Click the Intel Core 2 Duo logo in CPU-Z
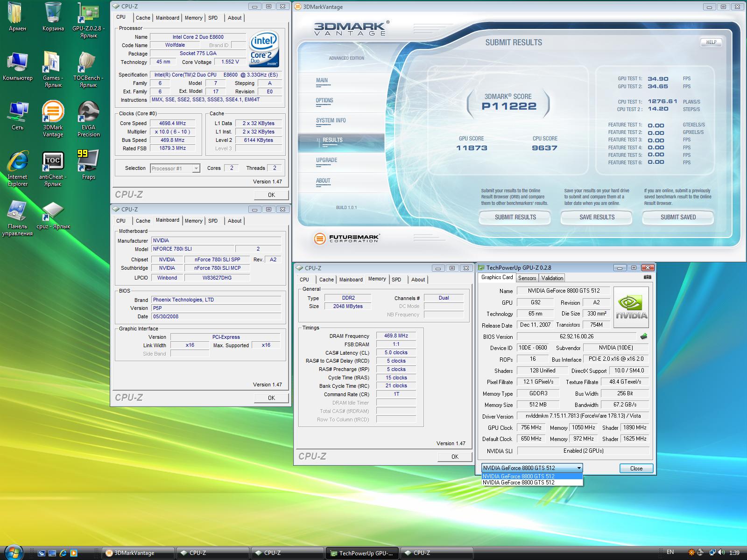 (263, 49)
